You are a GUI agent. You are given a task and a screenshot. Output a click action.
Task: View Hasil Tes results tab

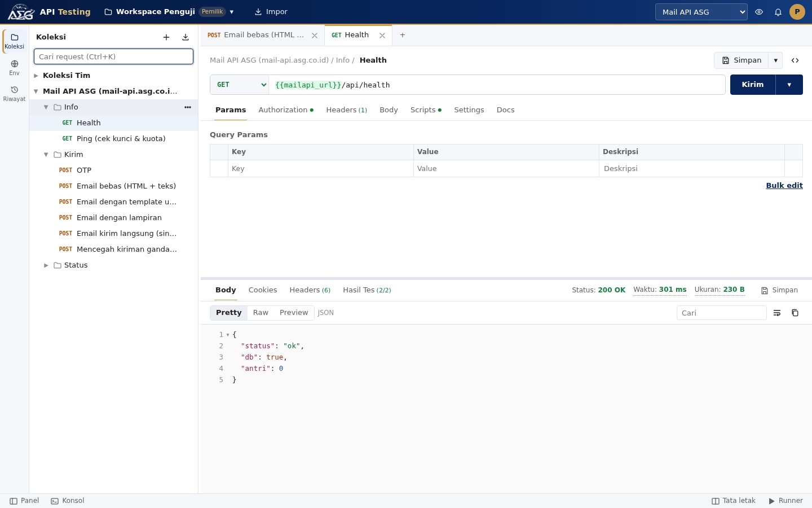(x=367, y=290)
